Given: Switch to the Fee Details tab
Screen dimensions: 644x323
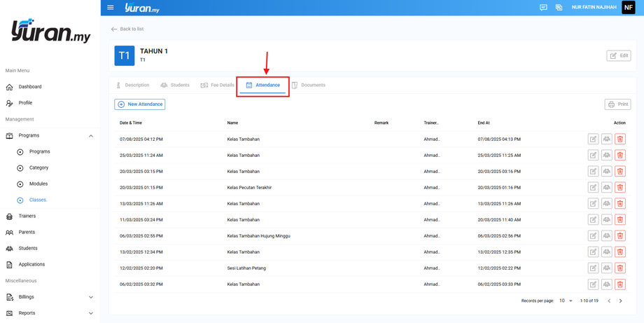Looking at the screenshot, I should 218,85.
